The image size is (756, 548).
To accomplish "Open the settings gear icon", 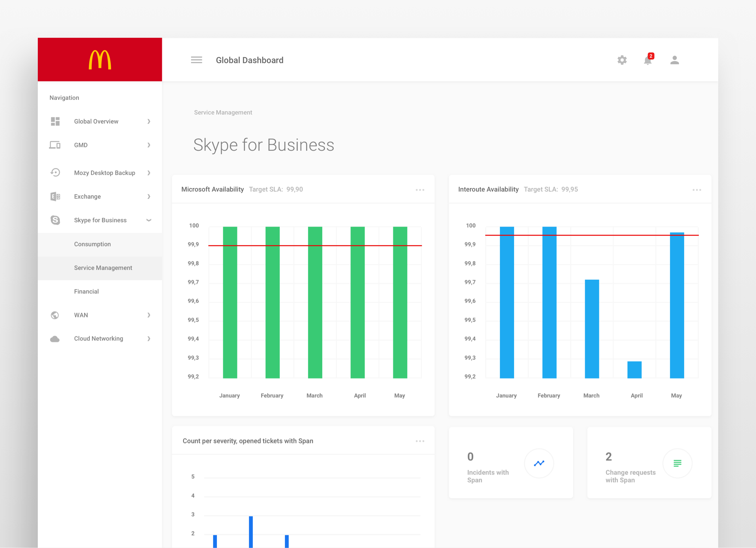I will [622, 60].
